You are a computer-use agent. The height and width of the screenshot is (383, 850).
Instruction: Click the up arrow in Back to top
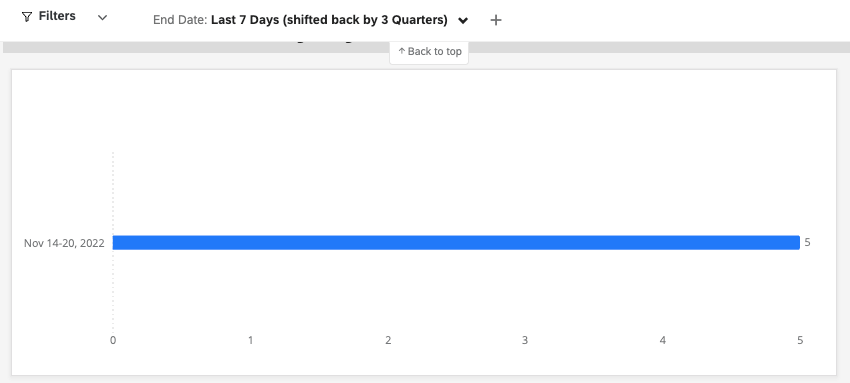point(402,51)
